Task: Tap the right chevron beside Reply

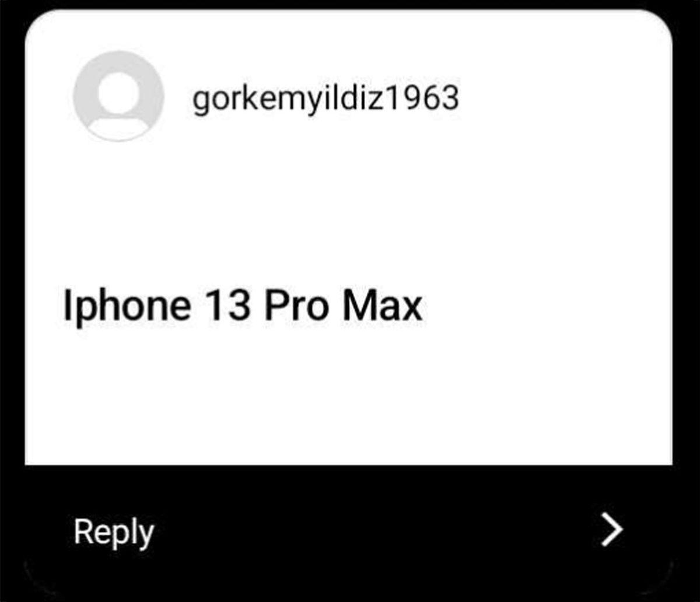Action: point(612,530)
